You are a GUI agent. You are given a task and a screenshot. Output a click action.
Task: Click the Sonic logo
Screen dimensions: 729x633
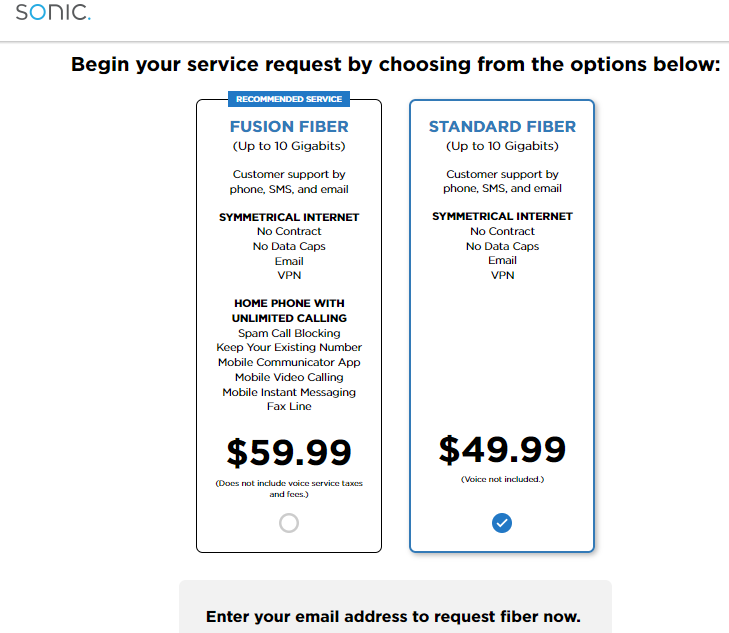[x=53, y=12]
